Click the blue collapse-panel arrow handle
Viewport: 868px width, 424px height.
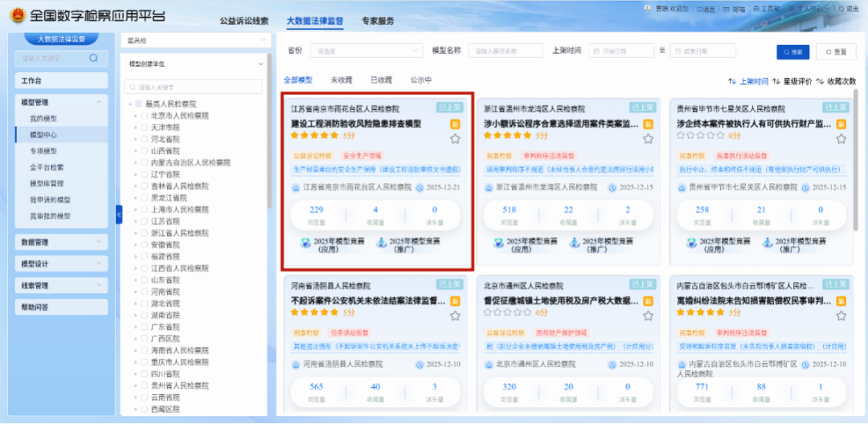click(x=119, y=214)
